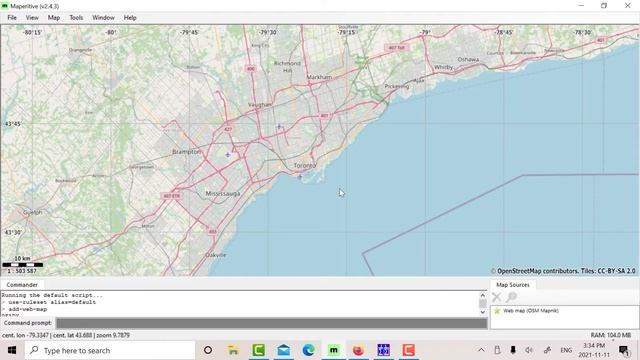Click the Oakville label on the map

216,255
